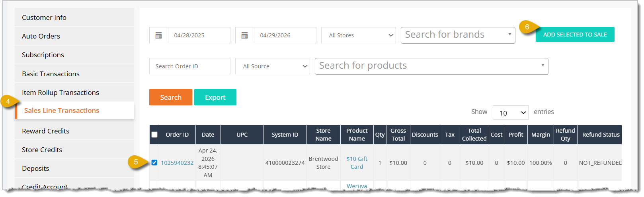The width and height of the screenshot is (644, 197).
Task: Select Sales Line Transactions tab
Action: pyautogui.click(x=74, y=110)
